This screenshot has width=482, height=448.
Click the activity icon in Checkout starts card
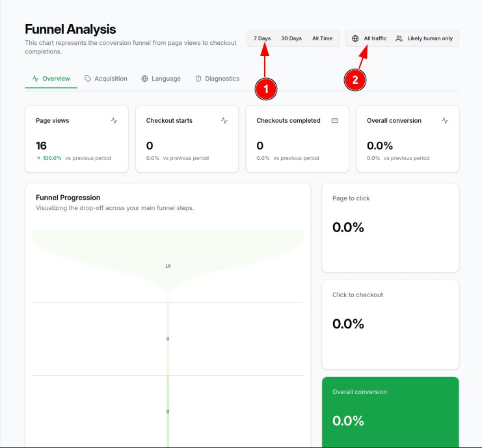click(x=224, y=120)
